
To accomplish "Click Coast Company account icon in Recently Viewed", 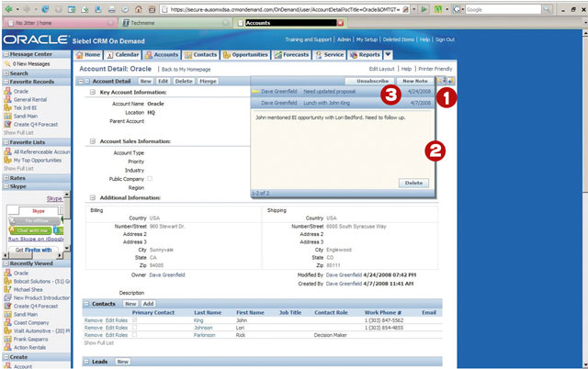I will pyautogui.click(x=7, y=322).
